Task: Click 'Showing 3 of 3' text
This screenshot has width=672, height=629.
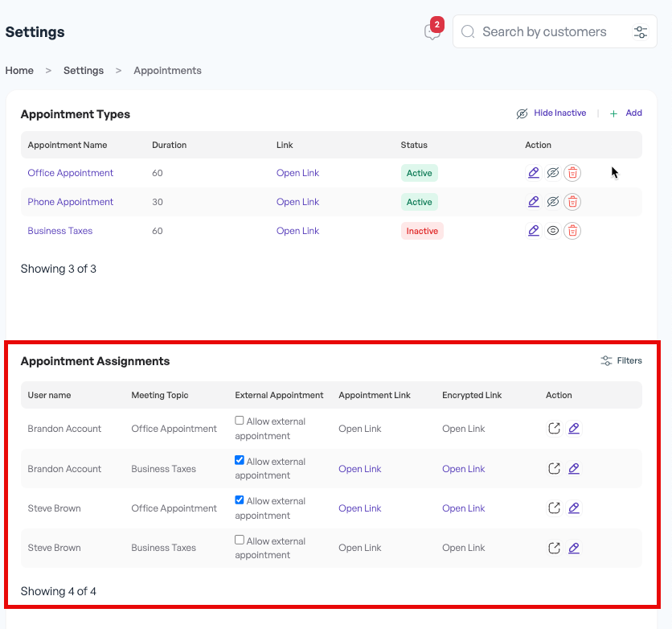Action: 59,269
